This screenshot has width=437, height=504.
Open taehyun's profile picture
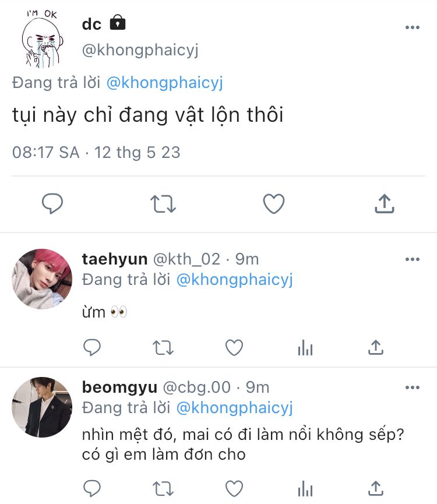42,279
